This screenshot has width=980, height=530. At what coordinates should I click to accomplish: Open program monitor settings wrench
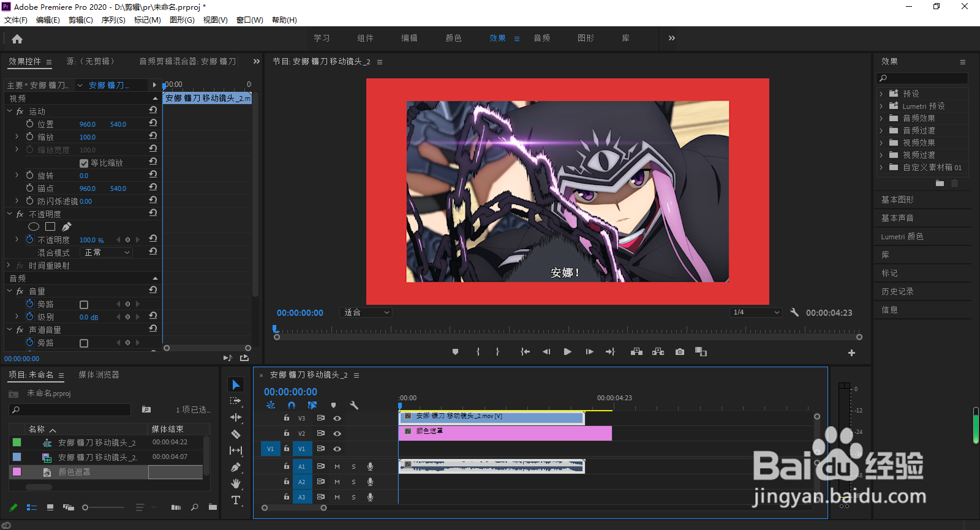(794, 312)
